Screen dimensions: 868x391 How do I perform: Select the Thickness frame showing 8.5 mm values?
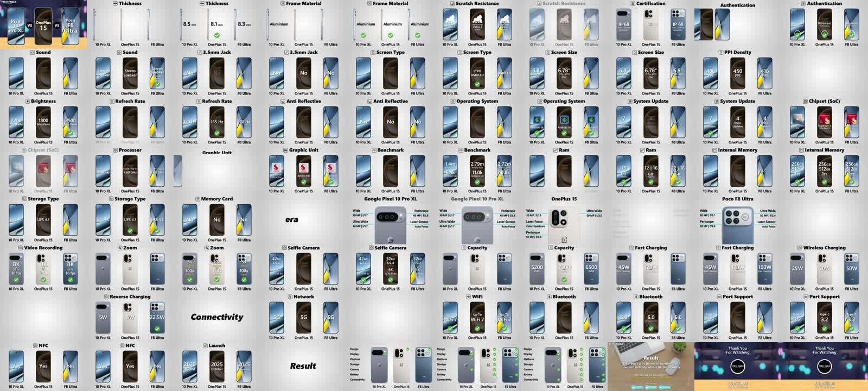217,24
